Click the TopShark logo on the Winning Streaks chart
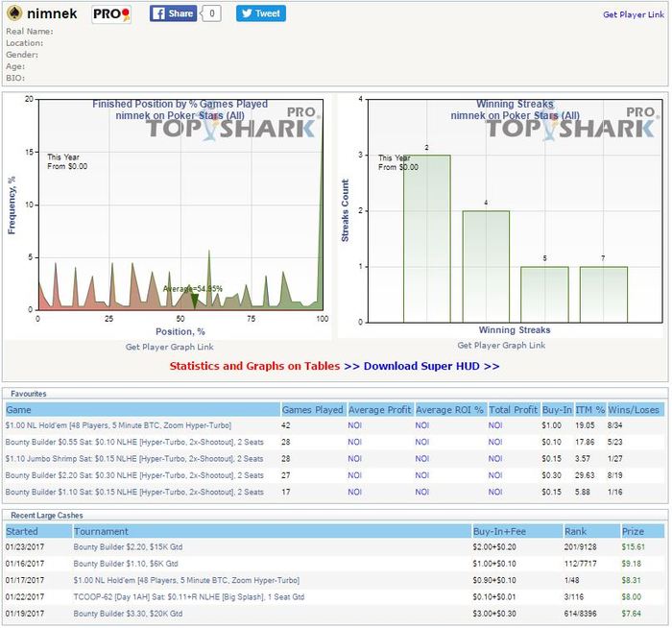672x628 pixels. (571, 124)
